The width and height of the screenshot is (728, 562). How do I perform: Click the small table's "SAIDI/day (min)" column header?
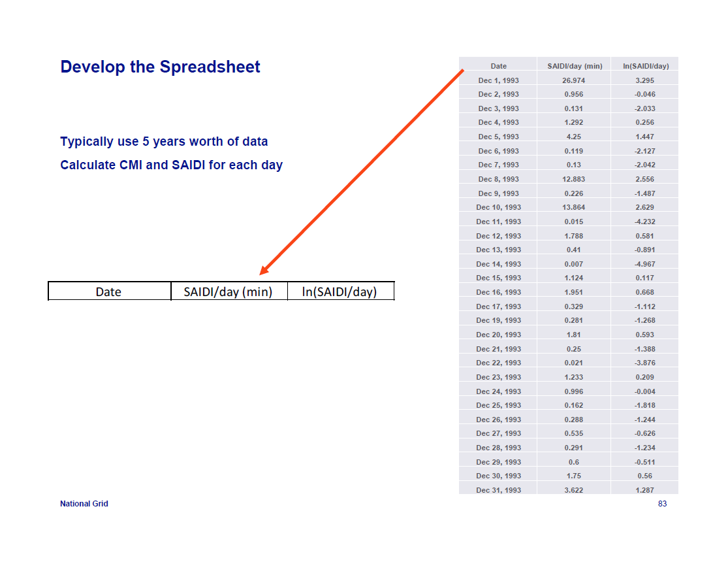point(575,66)
